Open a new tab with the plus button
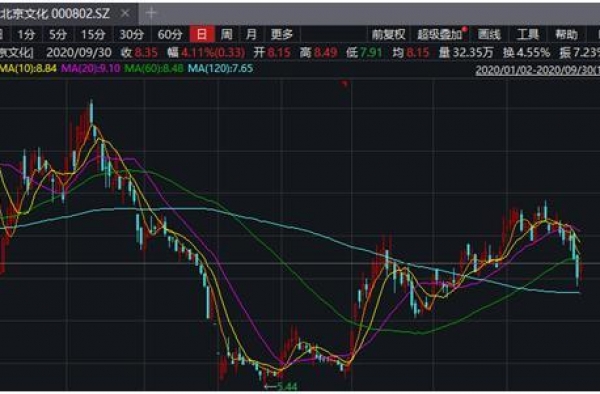 (x=151, y=13)
